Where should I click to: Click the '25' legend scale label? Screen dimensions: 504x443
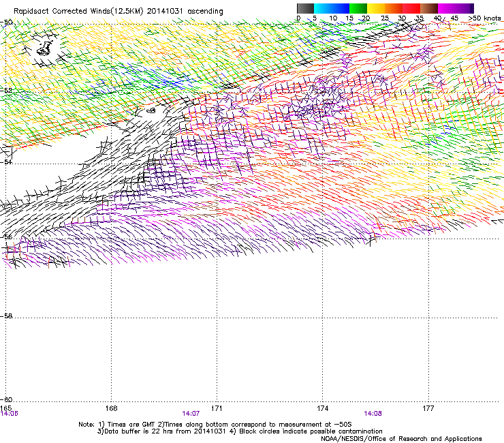click(385, 18)
